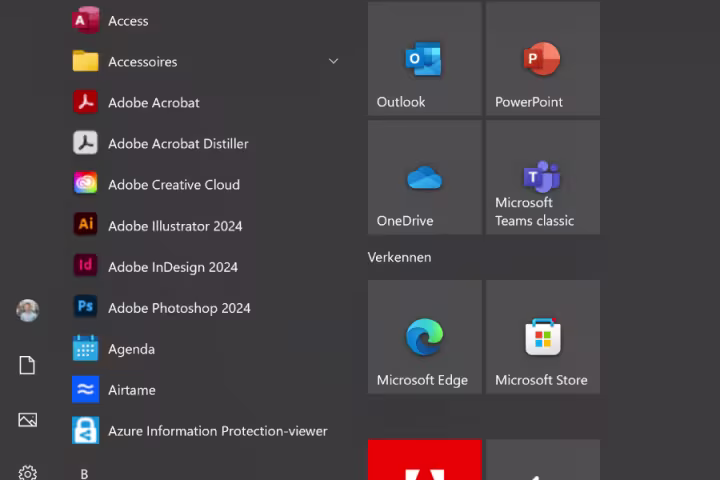
Task: Click the Agenda text label
Action: point(131,350)
